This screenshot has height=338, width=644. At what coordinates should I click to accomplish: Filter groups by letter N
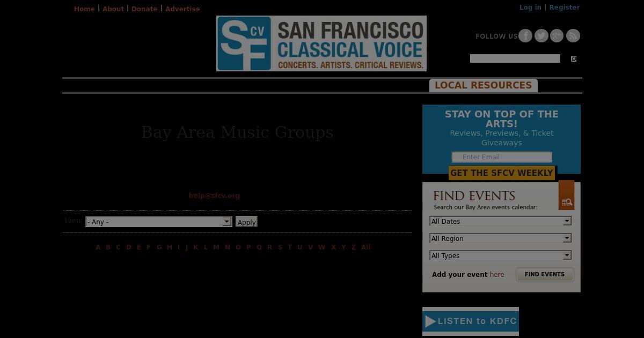click(x=228, y=247)
